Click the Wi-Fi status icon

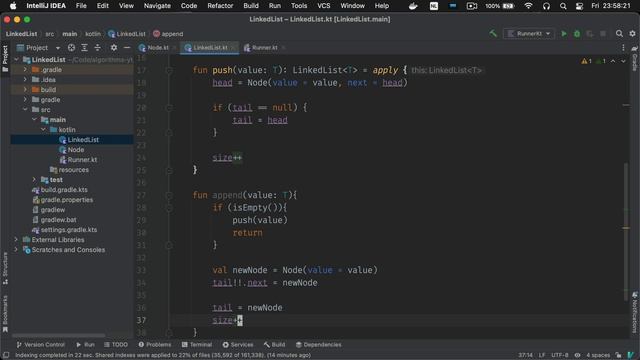tap(528, 6)
